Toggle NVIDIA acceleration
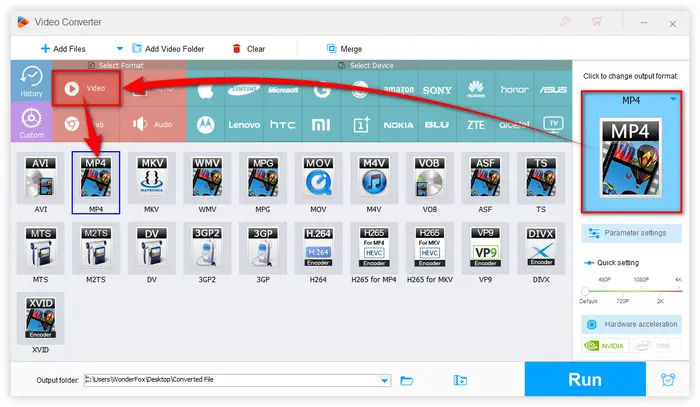This screenshot has width=700, height=407. pyautogui.click(x=605, y=345)
